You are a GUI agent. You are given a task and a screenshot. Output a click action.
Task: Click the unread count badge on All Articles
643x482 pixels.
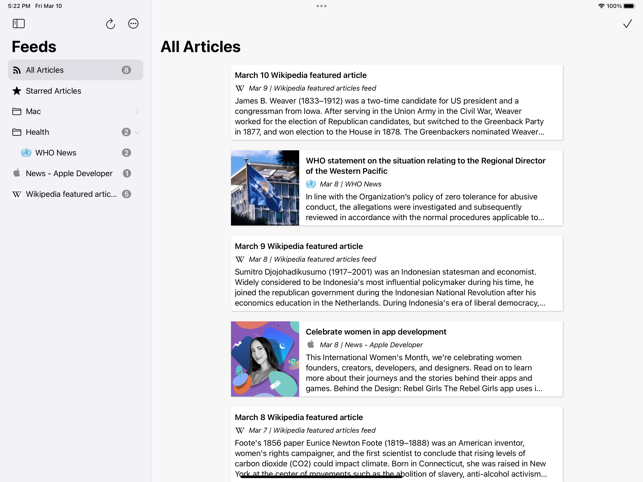pos(126,70)
